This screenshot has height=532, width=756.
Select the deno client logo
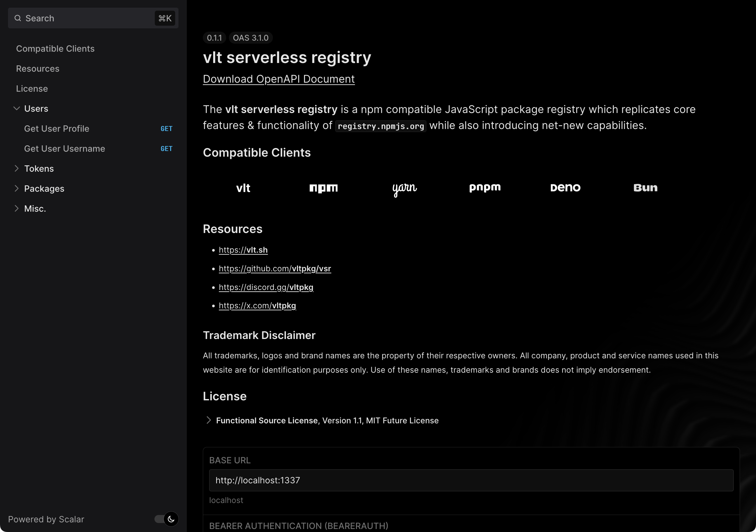click(x=565, y=188)
